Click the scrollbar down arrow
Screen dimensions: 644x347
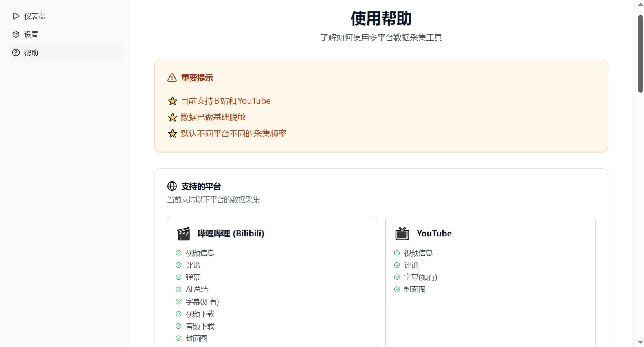(x=640, y=343)
